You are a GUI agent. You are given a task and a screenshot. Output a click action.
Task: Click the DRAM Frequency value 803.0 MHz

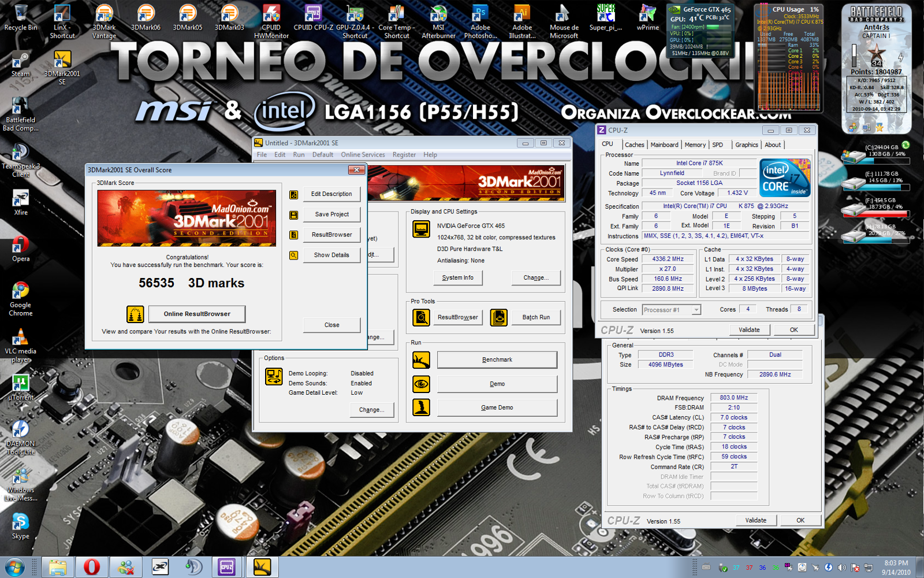pyautogui.click(x=733, y=398)
